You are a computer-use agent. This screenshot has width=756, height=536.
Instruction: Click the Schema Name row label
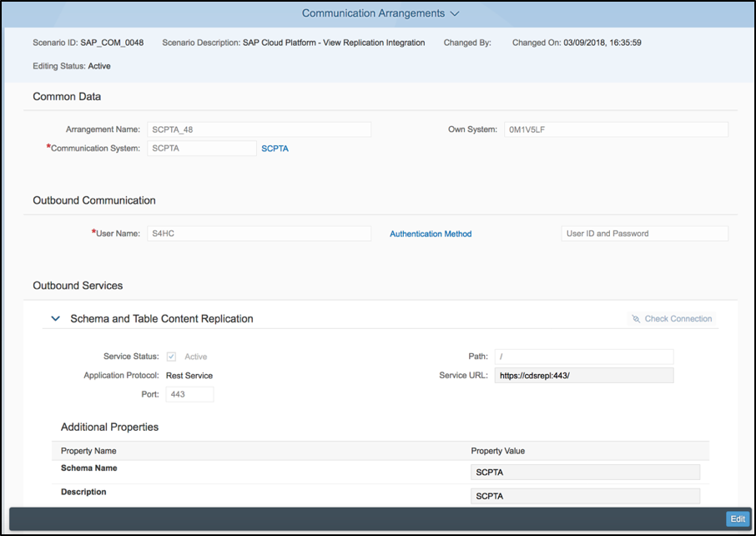point(88,468)
